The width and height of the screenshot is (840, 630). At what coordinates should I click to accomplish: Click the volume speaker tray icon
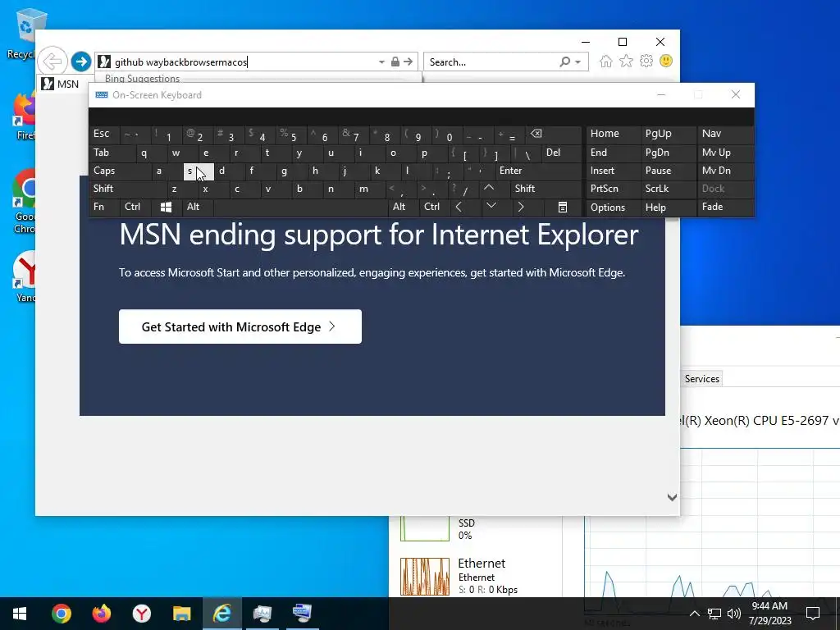click(734, 614)
